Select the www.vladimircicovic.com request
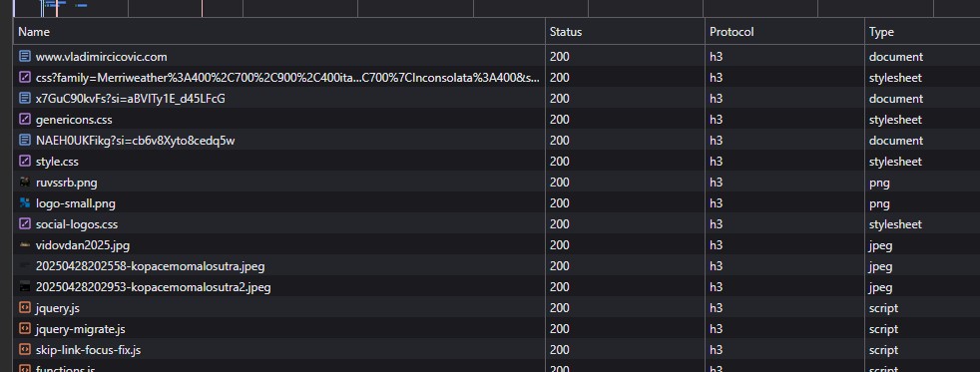 101,57
